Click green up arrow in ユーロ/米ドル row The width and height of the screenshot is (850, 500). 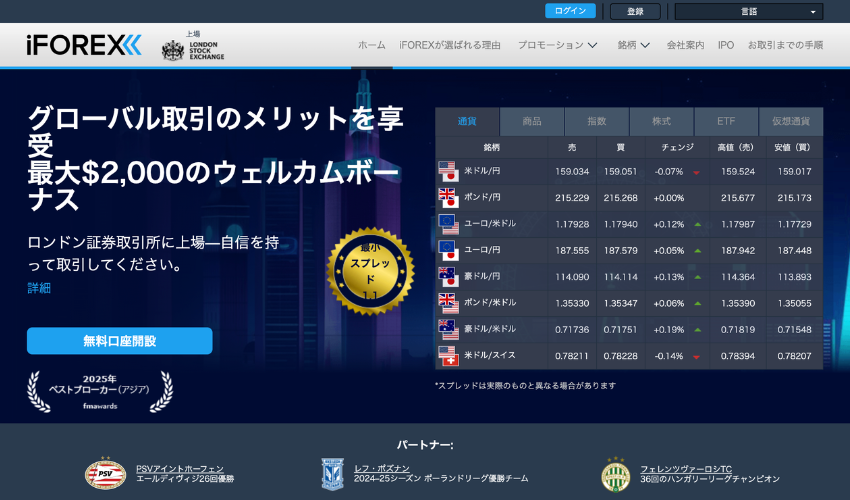point(698,224)
